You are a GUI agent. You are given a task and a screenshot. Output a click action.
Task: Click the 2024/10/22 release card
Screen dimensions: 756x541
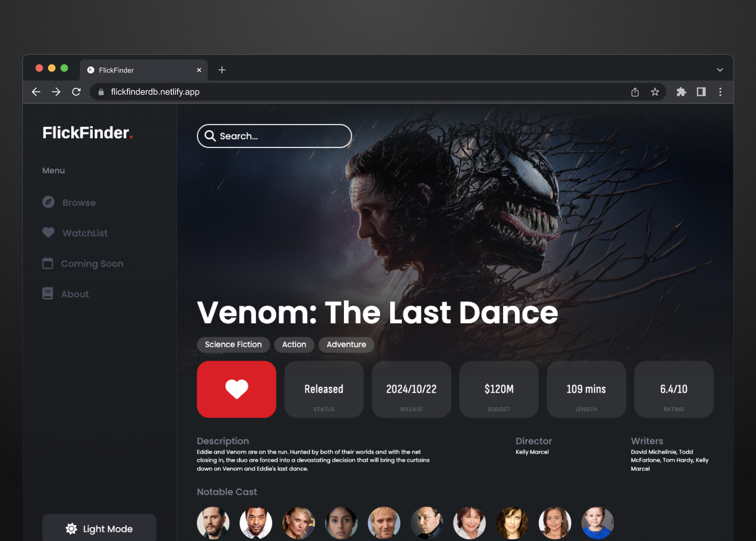(x=412, y=389)
